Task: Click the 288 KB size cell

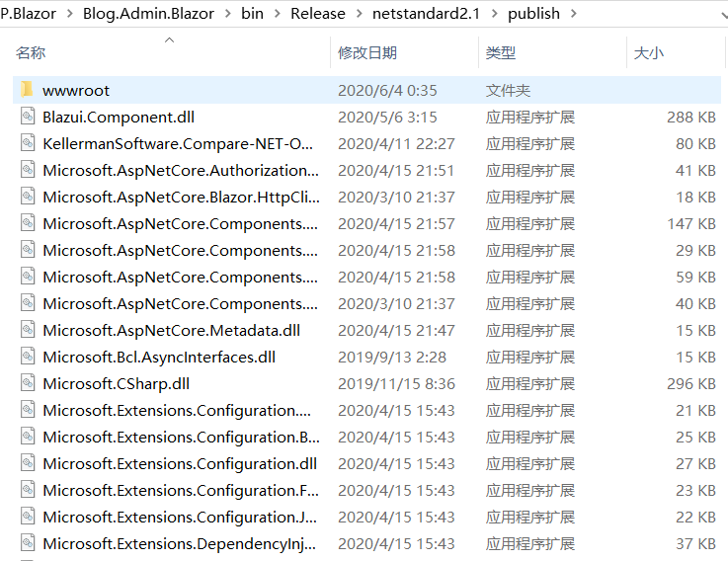Action: (691, 117)
